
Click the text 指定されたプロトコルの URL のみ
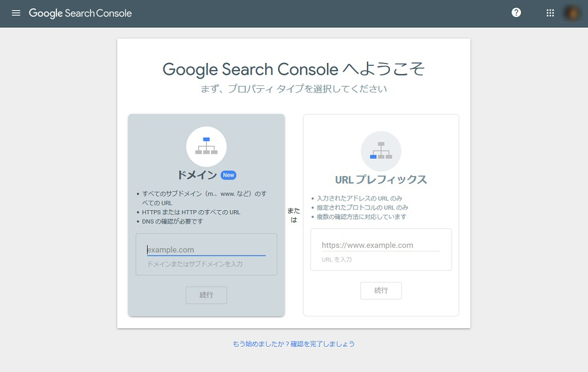(362, 208)
